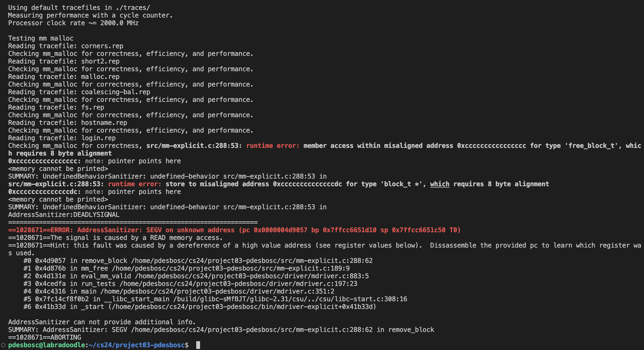Image resolution: width=644 pixels, height=350 pixels.
Task: Open the mm-explicit.c:288:53 link before 'store to misaligned'
Action: 56,184
